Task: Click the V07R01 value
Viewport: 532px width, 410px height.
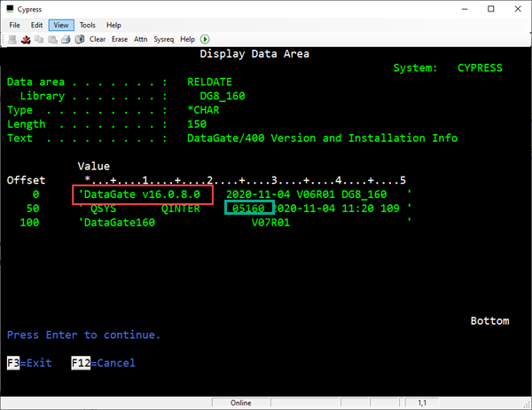Action: pyautogui.click(x=270, y=223)
